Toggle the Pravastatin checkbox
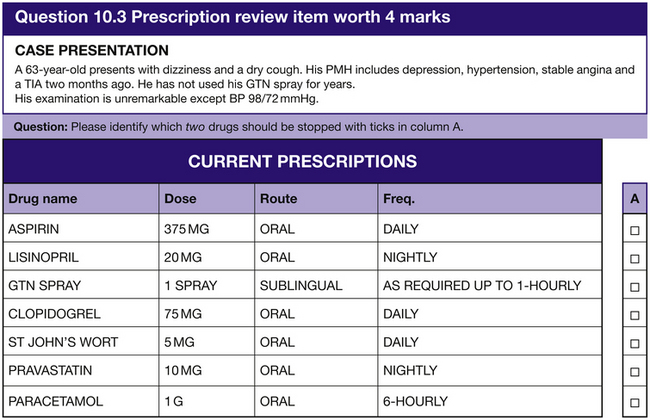The width and height of the screenshot is (650, 420). point(635,371)
